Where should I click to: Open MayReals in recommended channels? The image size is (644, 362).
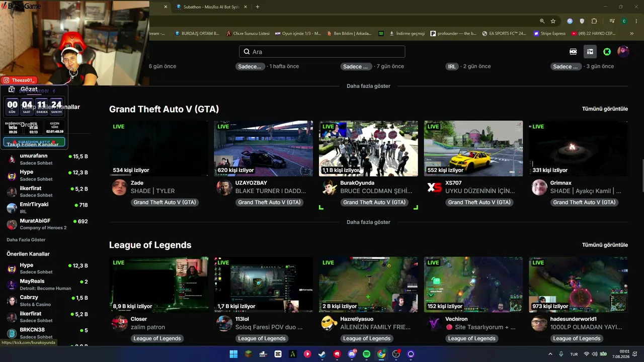coord(48,285)
